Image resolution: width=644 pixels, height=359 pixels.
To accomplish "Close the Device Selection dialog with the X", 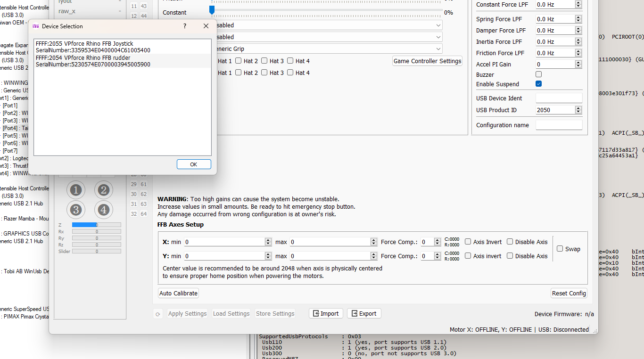I will pos(206,26).
